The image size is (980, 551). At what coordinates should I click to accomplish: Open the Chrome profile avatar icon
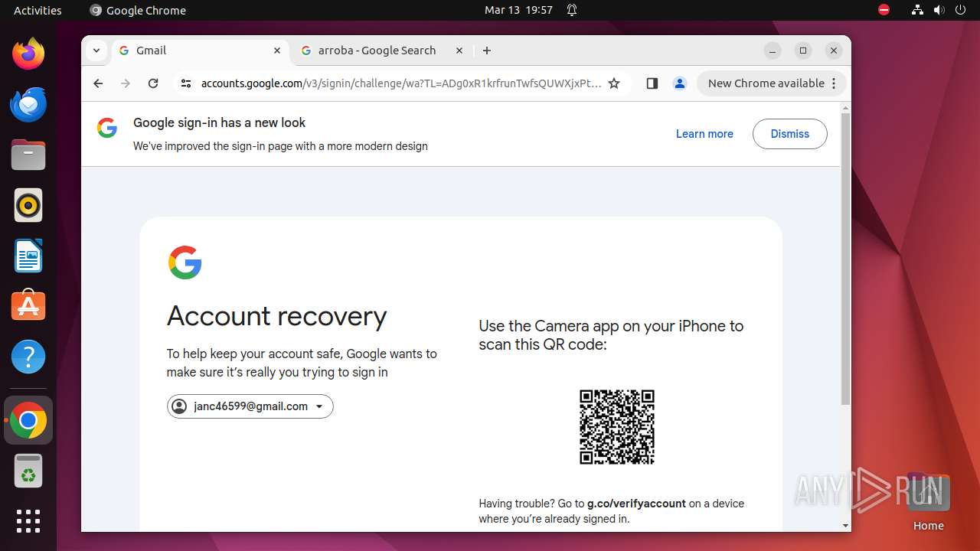(x=679, y=83)
